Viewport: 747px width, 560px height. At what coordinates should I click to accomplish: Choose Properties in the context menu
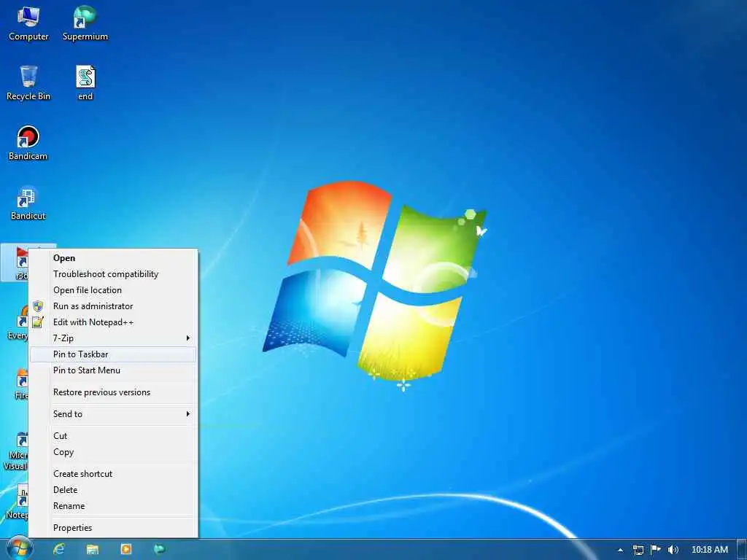pos(113,528)
